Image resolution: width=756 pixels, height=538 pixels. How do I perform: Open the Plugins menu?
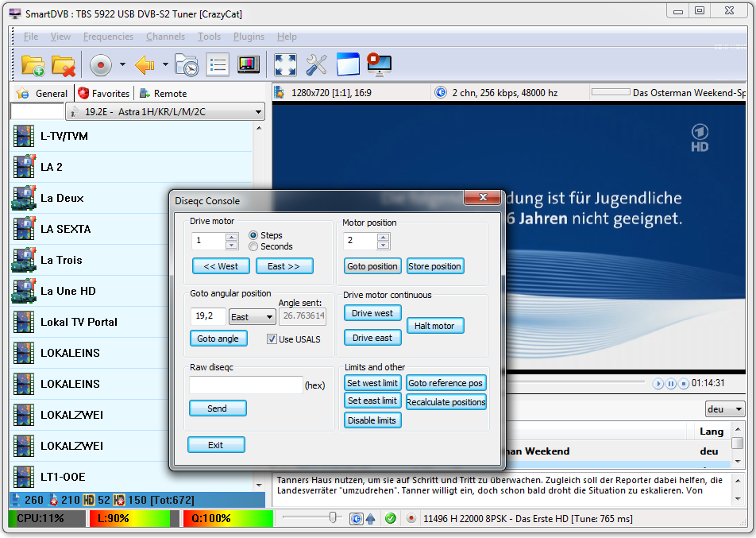tap(249, 37)
